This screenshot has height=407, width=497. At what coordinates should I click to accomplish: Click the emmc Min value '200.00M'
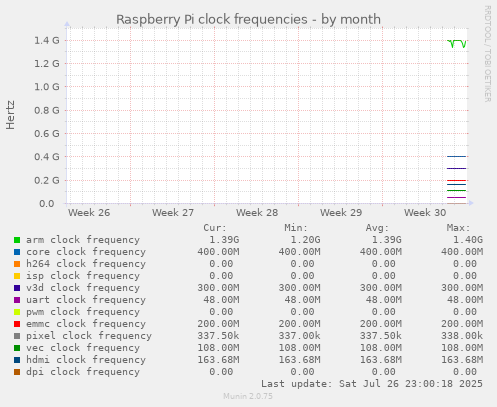299,324
